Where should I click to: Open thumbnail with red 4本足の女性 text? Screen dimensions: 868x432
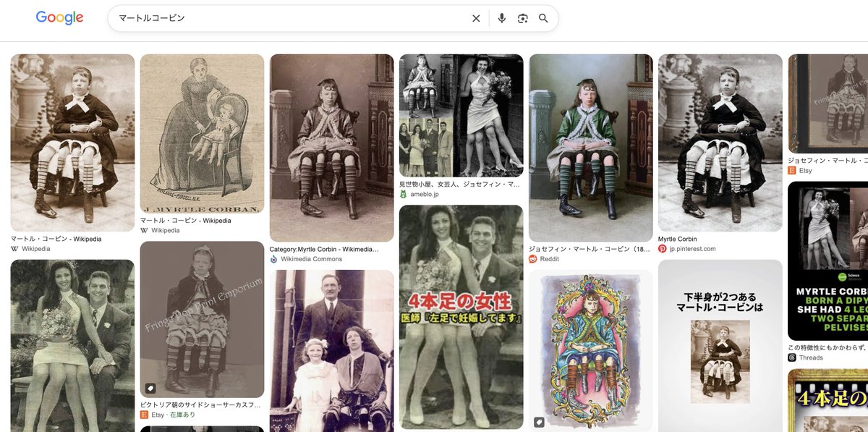(x=461, y=317)
